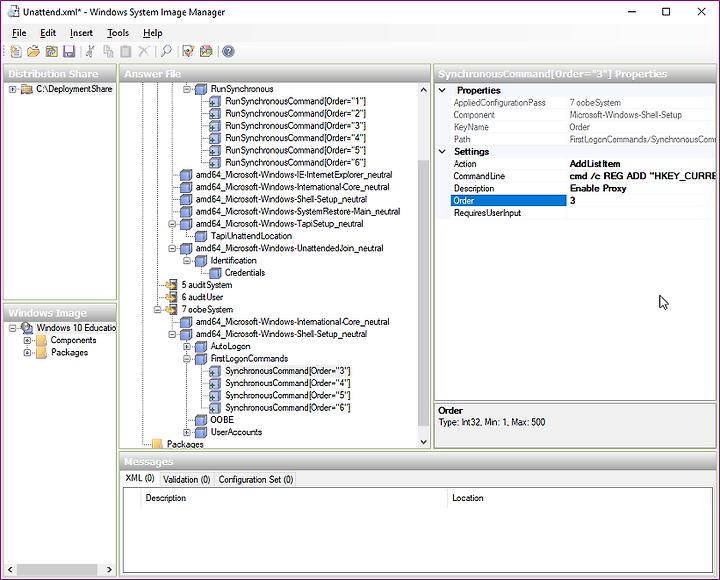720x580 pixels.
Task: Collapse the Settings category chevron
Action: click(x=443, y=152)
